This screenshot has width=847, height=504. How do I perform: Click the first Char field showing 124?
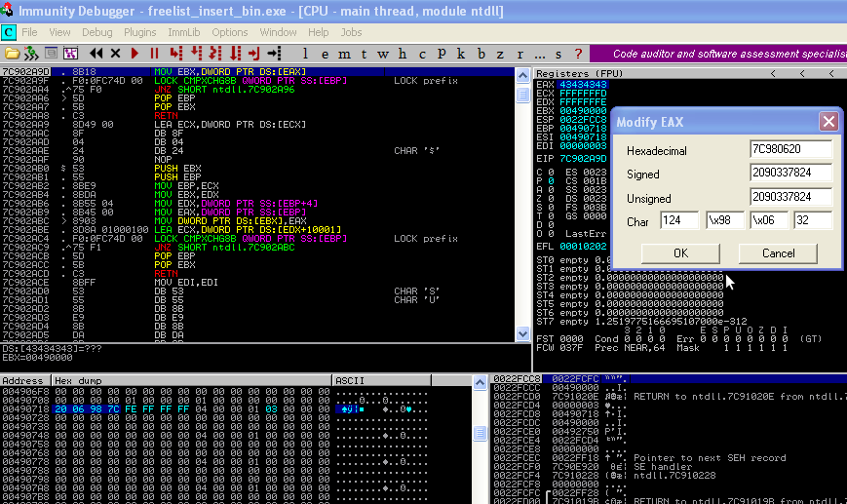[679, 220]
